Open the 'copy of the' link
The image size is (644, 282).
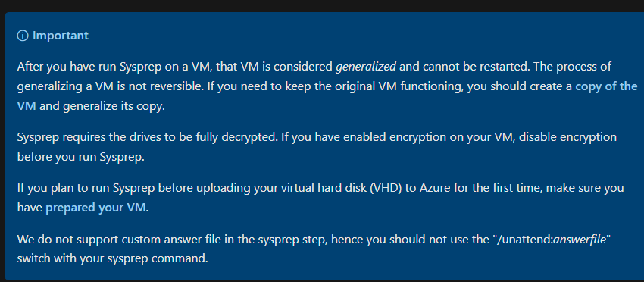(606, 86)
